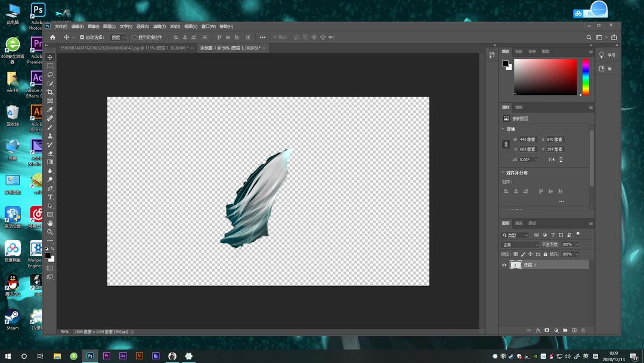Click the more options ellipsis in options bar
This screenshot has width=644, height=363.
(x=262, y=38)
